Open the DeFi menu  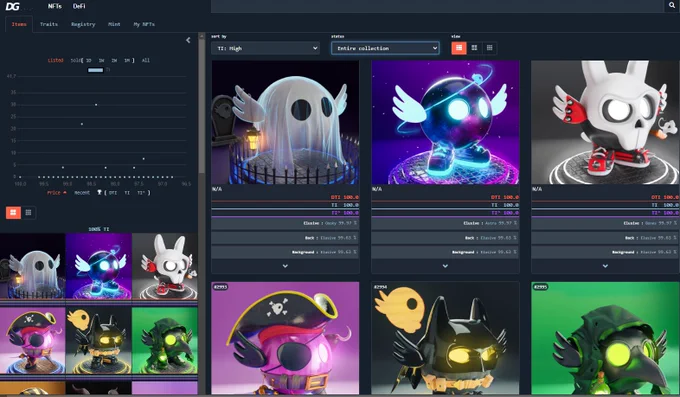pos(79,6)
